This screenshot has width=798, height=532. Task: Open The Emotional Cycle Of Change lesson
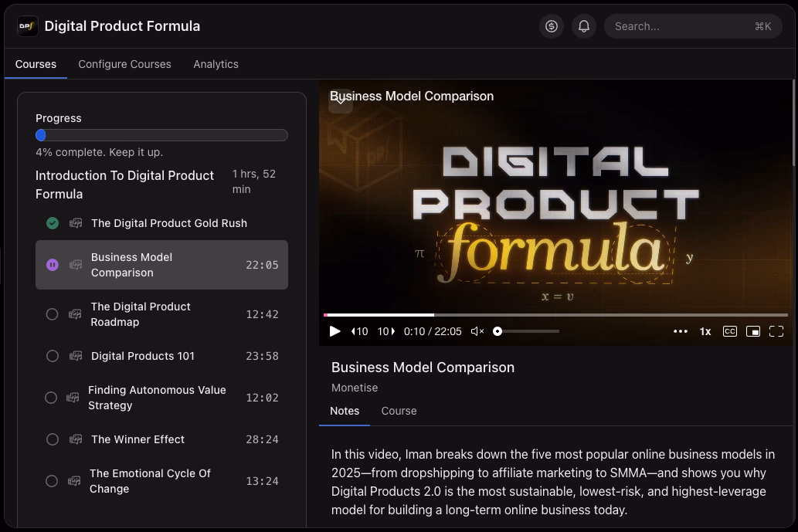tap(150, 481)
